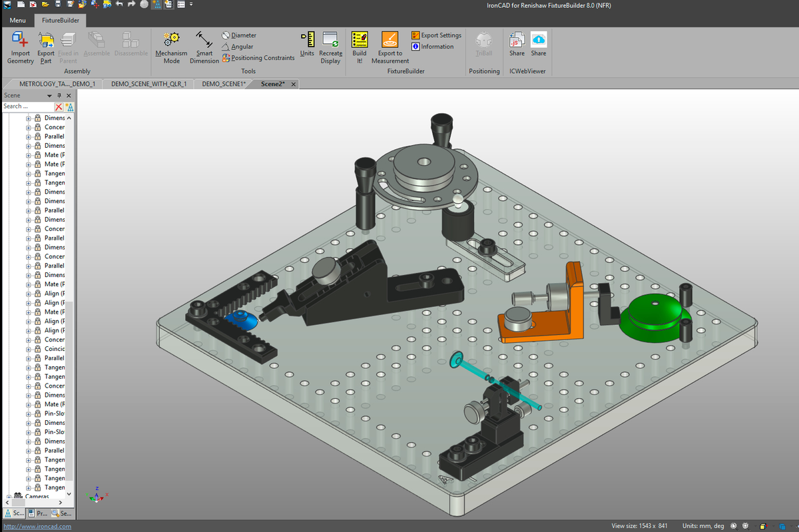Toggle the scene browser button in quick access toolbar
Screen dimensions: 799x532
click(x=156, y=5)
